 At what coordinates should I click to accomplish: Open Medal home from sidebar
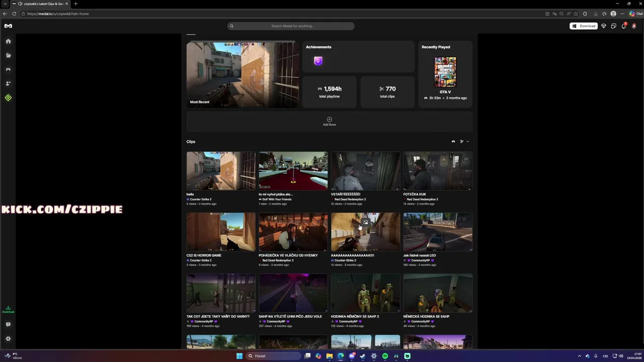pos(8,41)
